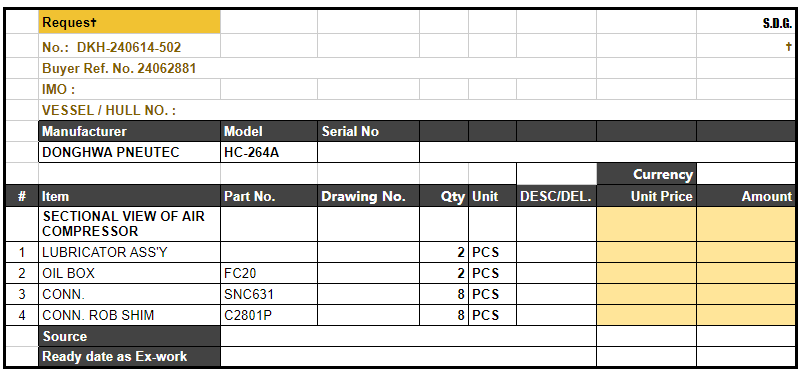Image resolution: width=799 pixels, height=373 pixels.
Task: Click the empty cell next to IMO
Action: point(269,89)
